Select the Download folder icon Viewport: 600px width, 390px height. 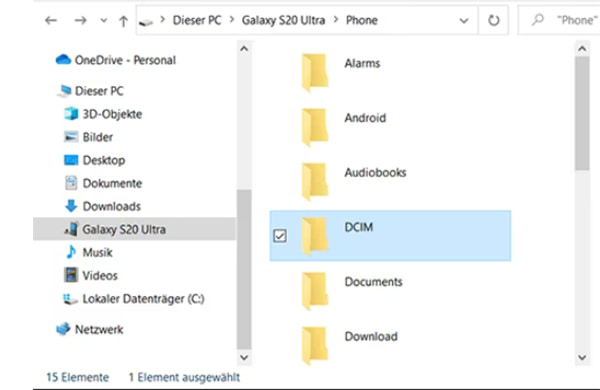(315, 345)
